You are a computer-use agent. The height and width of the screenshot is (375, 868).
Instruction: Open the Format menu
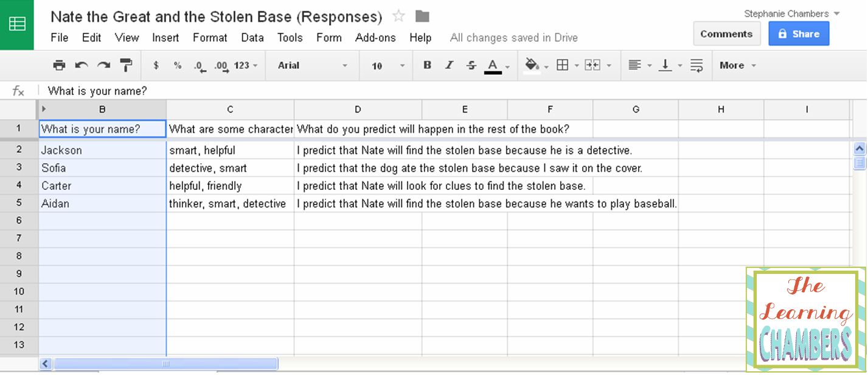209,37
